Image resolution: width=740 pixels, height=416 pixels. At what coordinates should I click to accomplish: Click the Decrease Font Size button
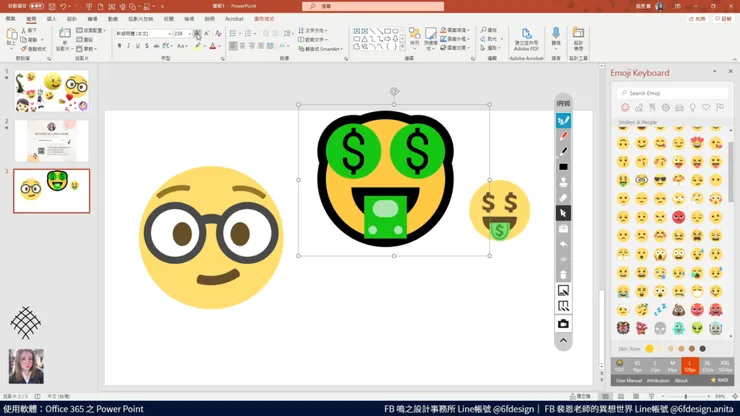[207, 34]
